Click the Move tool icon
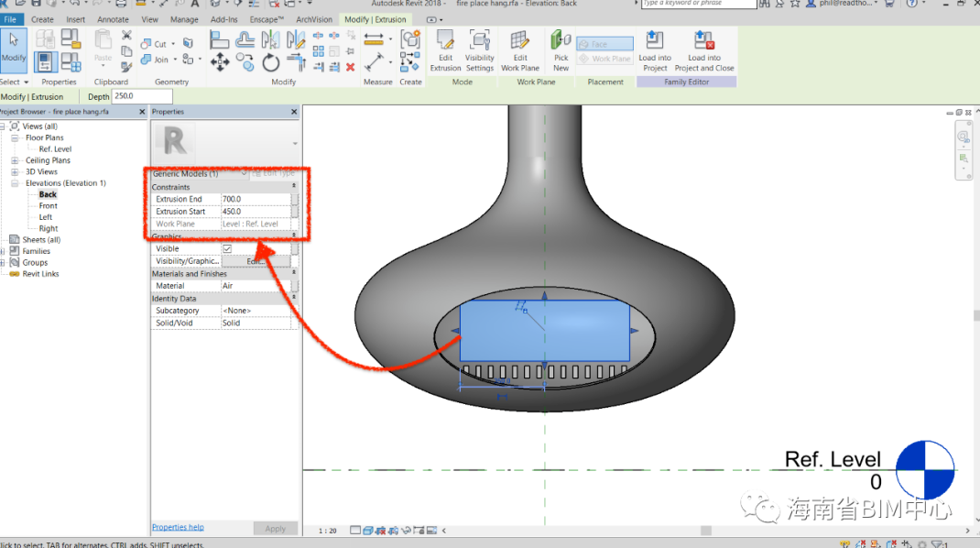Screen dimensions: 980x548 click(220, 62)
